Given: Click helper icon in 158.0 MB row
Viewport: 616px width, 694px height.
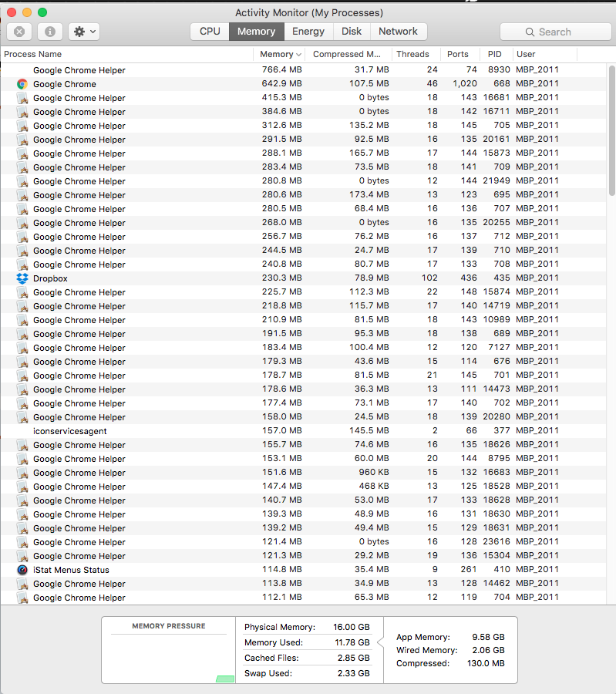Looking at the screenshot, I should click(x=22, y=417).
